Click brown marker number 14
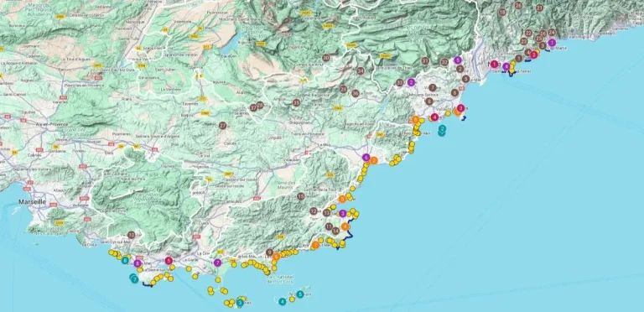 pyautogui.click(x=335, y=231)
